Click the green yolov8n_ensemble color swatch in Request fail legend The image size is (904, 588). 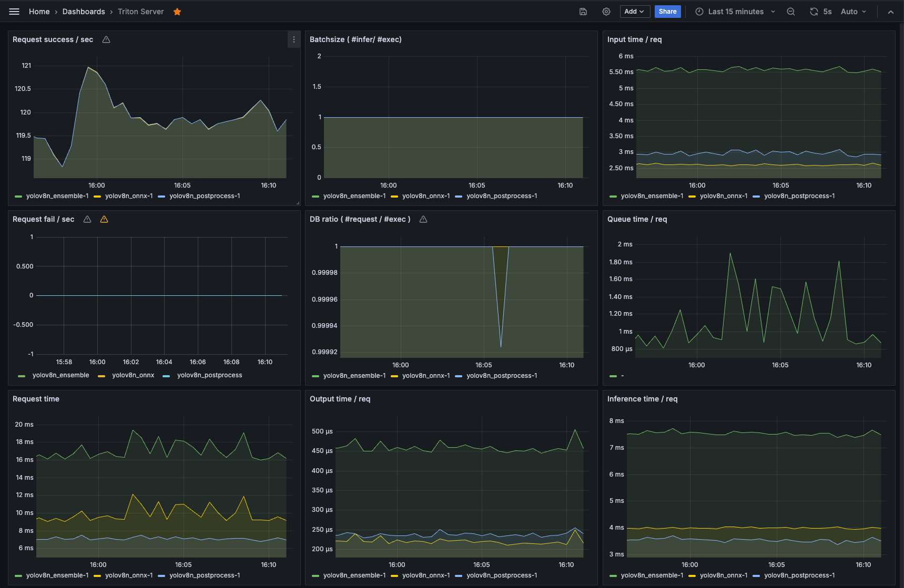[22, 376]
